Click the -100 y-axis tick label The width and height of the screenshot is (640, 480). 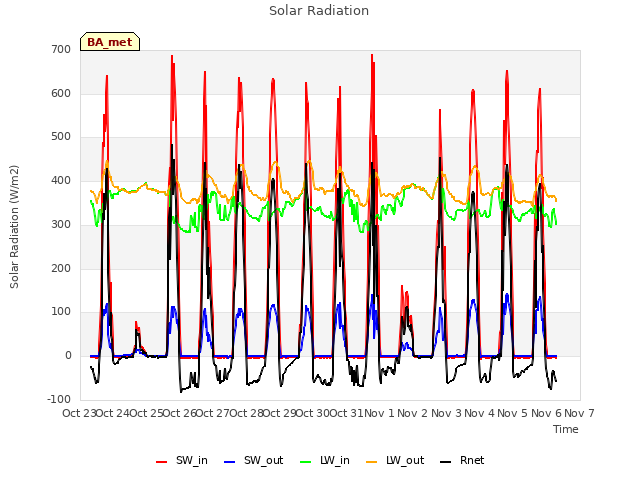coord(59,399)
